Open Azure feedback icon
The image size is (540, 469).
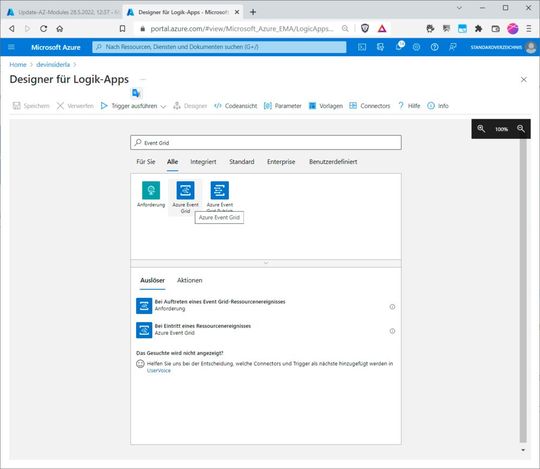click(x=453, y=47)
